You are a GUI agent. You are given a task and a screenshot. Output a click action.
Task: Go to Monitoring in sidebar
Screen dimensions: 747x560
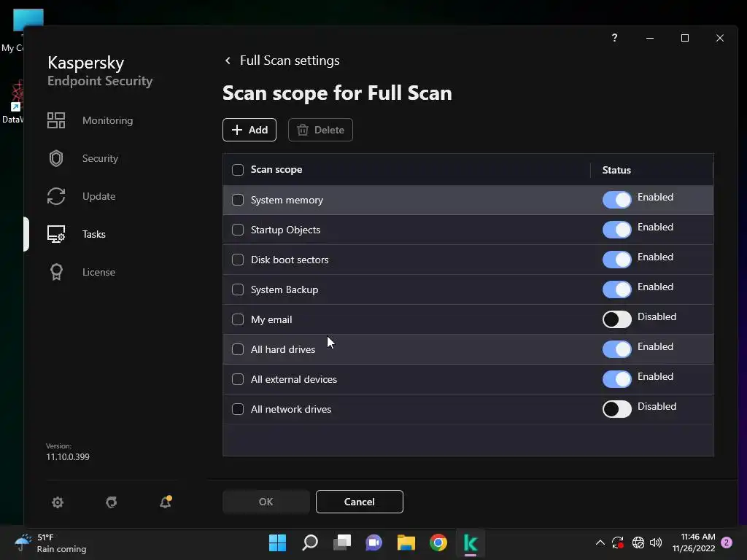pyautogui.click(x=108, y=120)
